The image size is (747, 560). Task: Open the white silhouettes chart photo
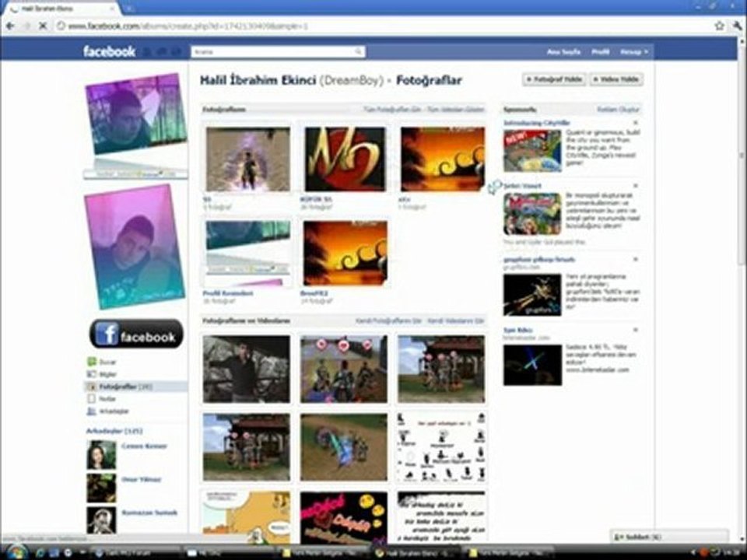tap(442, 447)
